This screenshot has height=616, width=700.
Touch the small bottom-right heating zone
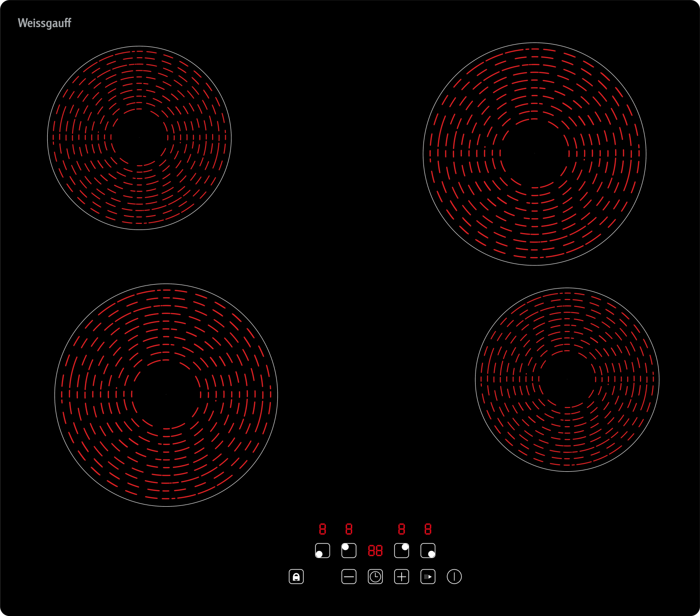(567, 379)
